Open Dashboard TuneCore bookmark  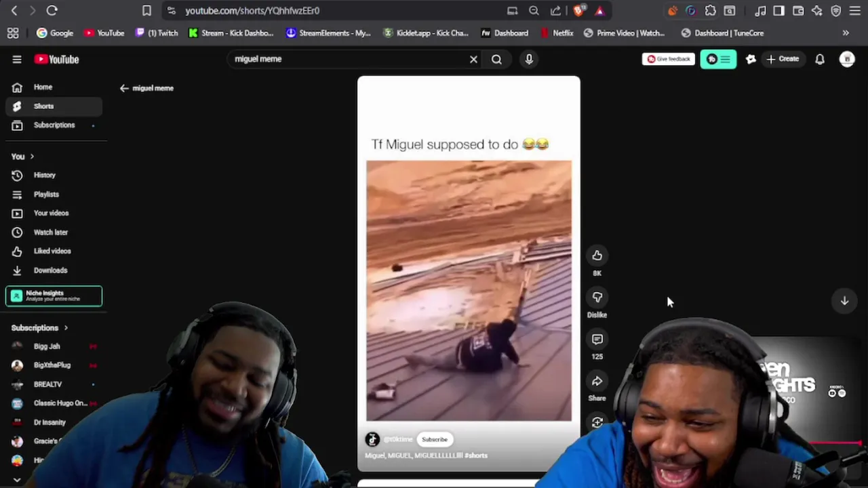(722, 33)
